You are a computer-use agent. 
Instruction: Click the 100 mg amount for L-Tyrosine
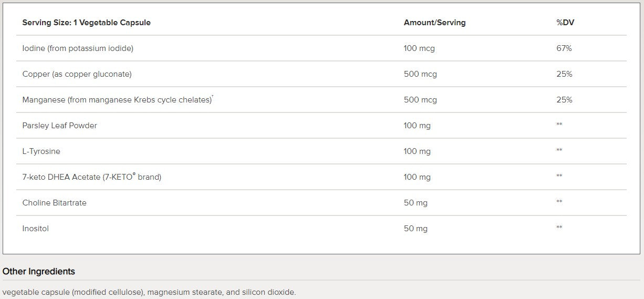tap(417, 151)
